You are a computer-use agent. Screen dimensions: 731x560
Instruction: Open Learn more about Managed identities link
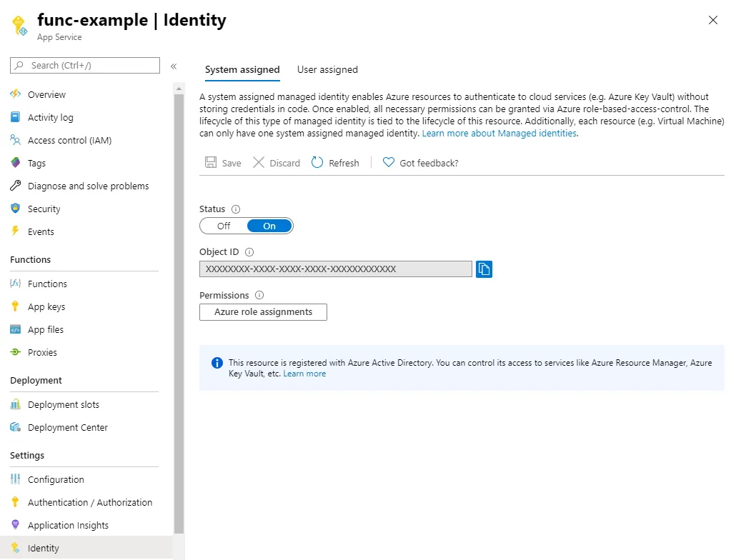pyautogui.click(x=499, y=134)
